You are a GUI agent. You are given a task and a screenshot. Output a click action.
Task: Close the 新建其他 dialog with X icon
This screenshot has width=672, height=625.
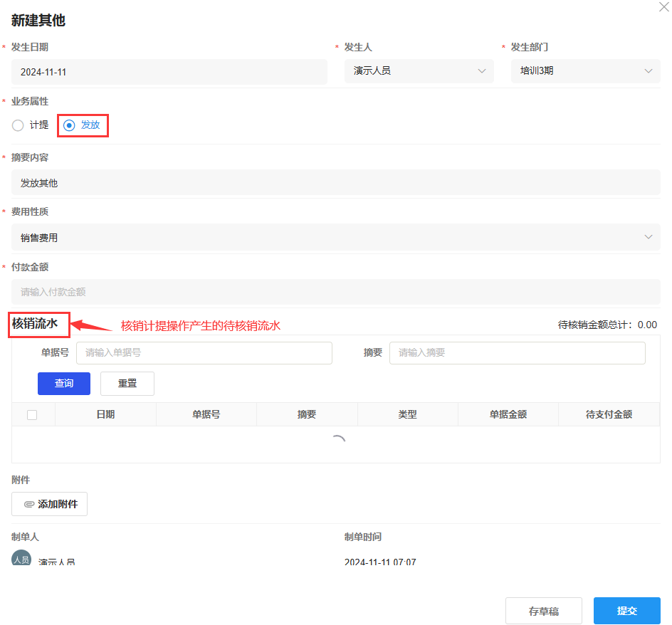[x=663, y=6]
